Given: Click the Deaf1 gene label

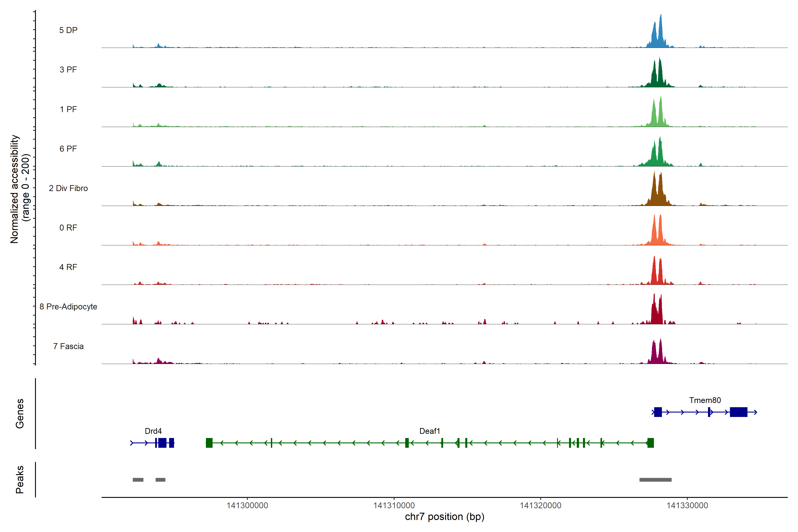Looking at the screenshot, I should [x=430, y=431].
